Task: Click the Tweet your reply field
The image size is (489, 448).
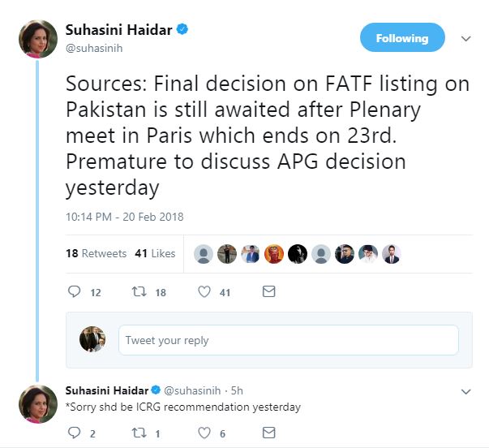Action: 288,340
